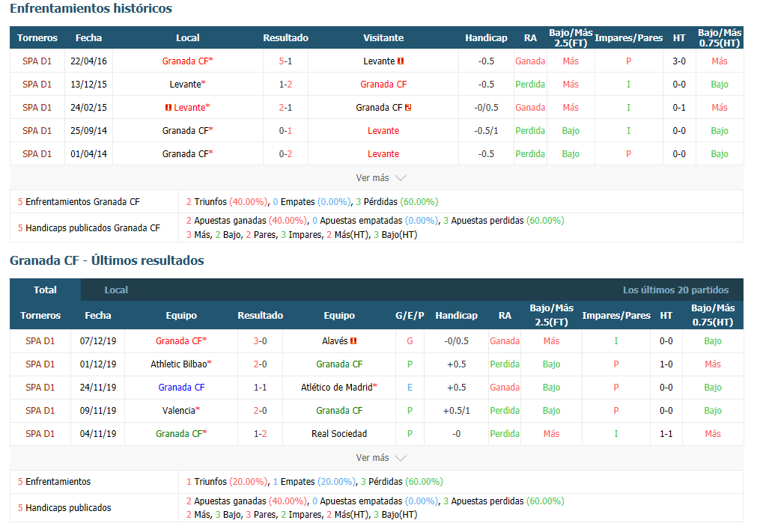Screen dimensions: 763x532
Task: Click SPA D1 tournament on 04/11/19 row
Action: pos(40,434)
